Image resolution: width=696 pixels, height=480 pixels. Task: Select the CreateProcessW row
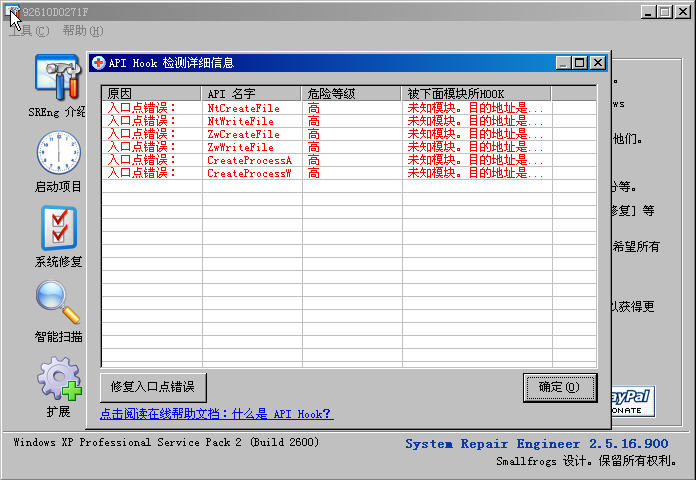349,173
